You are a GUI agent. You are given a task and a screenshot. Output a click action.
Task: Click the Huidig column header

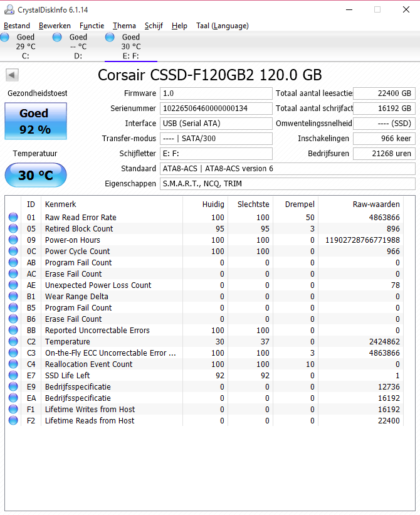click(206, 204)
